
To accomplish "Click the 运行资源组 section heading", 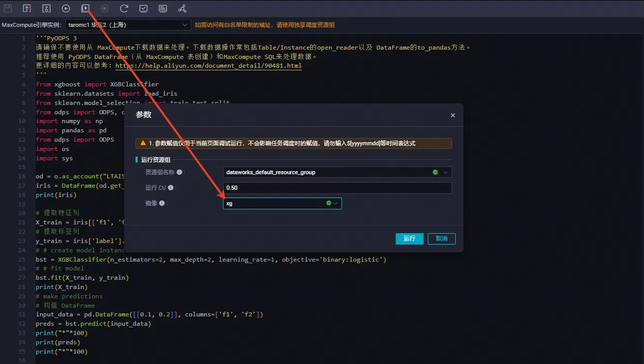I will 156,159.
